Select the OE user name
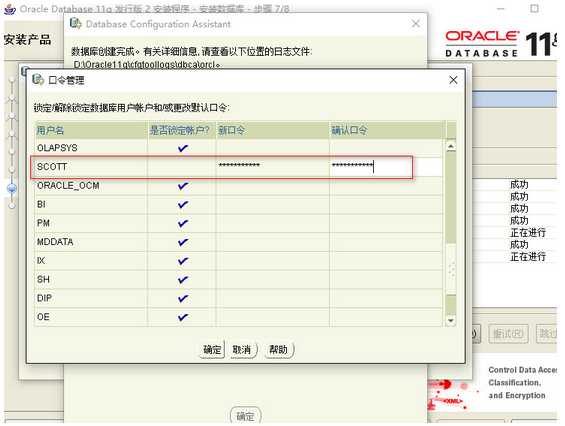 [x=43, y=317]
